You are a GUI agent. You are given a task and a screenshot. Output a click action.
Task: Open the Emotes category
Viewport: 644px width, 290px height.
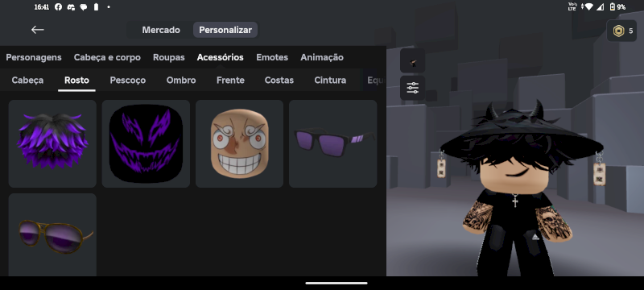tap(272, 57)
